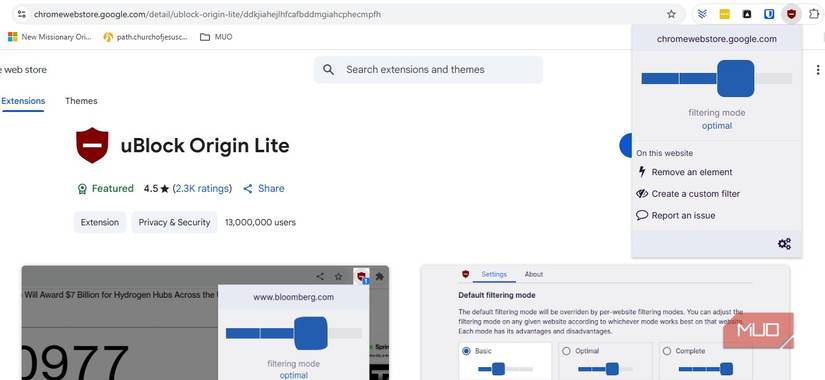Viewport: 825px width, 380px height.
Task: Click the 'optimal' filtering mode label
Action: [717, 126]
